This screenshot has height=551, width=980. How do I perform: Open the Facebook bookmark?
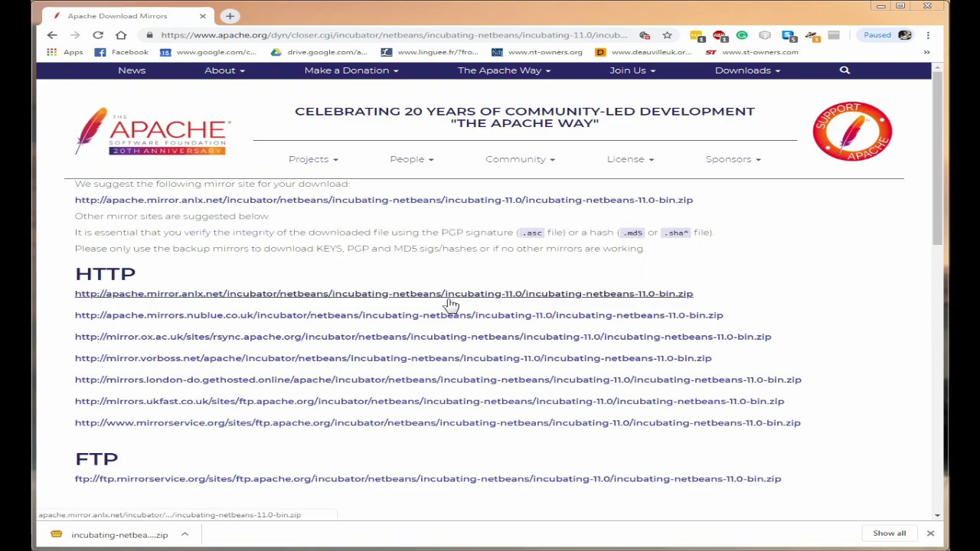(122, 52)
